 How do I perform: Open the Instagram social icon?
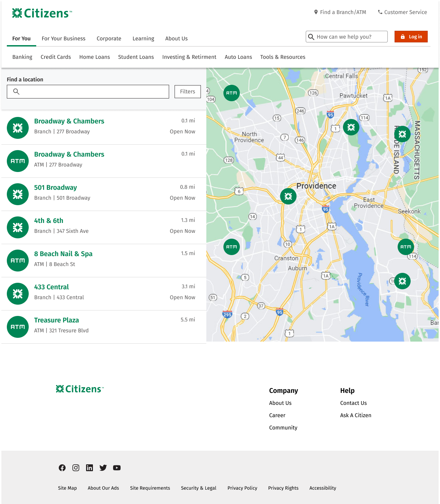pyautogui.click(x=76, y=468)
